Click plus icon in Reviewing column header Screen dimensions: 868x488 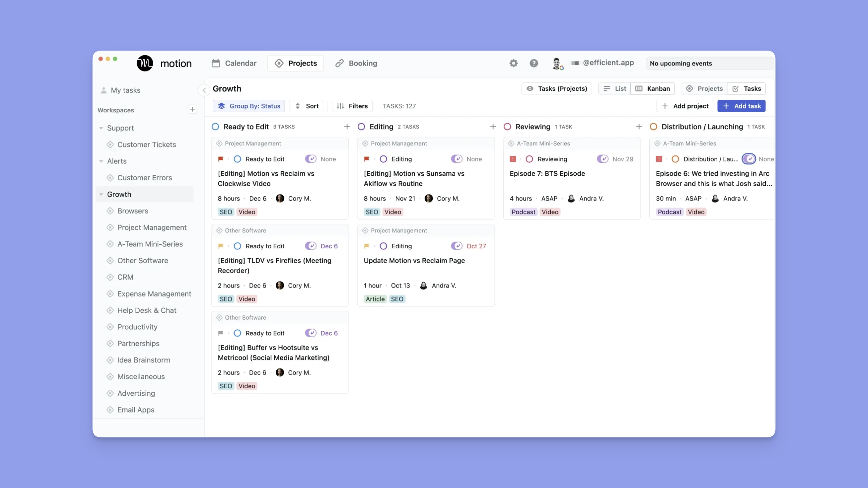639,127
